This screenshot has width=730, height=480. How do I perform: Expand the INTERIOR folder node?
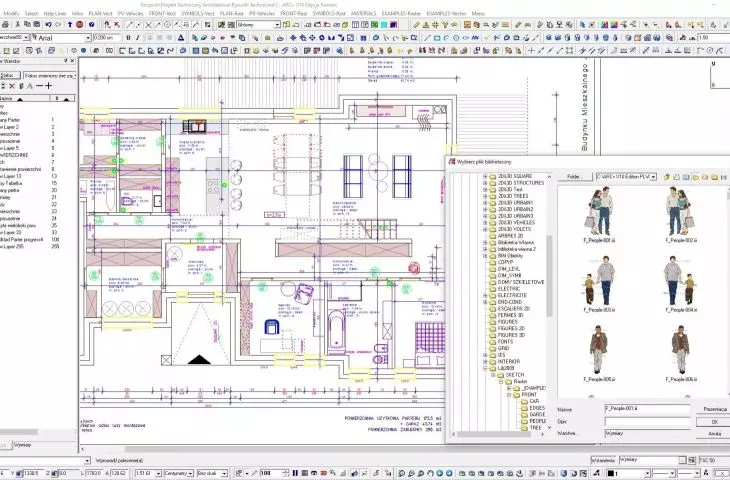485,361
